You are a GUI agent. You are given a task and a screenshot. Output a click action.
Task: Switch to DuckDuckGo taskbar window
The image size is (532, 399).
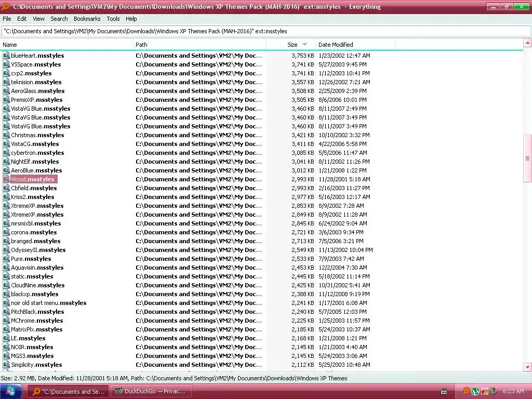pos(151,391)
